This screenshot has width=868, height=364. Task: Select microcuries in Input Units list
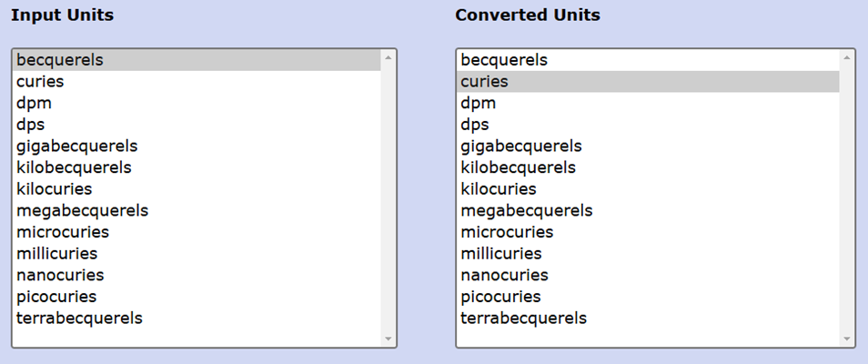pyautogui.click(x=61, y=232)
